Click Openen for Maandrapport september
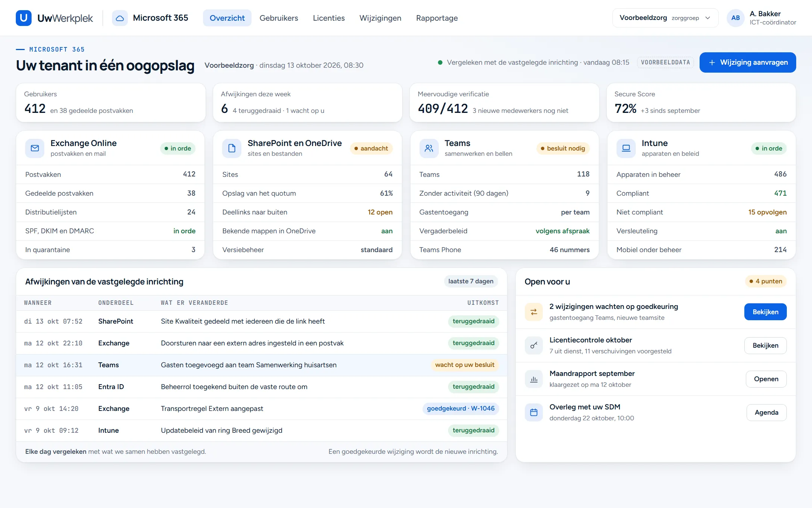 coord(766,379)
